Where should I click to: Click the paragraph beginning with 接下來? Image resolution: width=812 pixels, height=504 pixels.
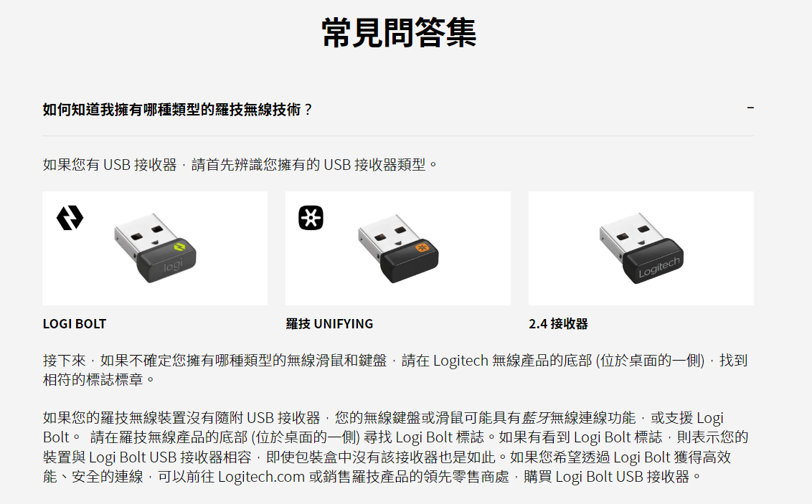click(x=395, y=370)
